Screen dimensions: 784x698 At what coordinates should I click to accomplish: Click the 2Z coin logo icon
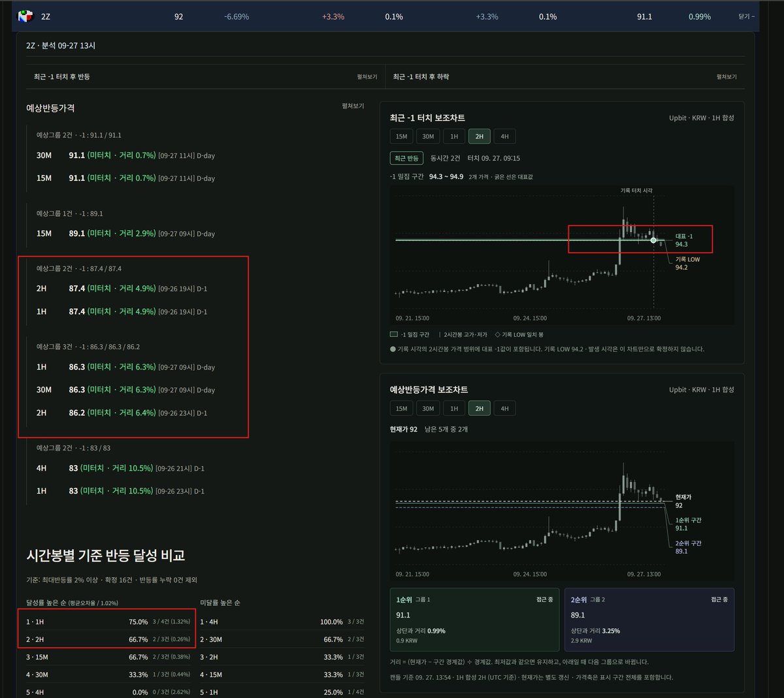click(x=25, y=16)
